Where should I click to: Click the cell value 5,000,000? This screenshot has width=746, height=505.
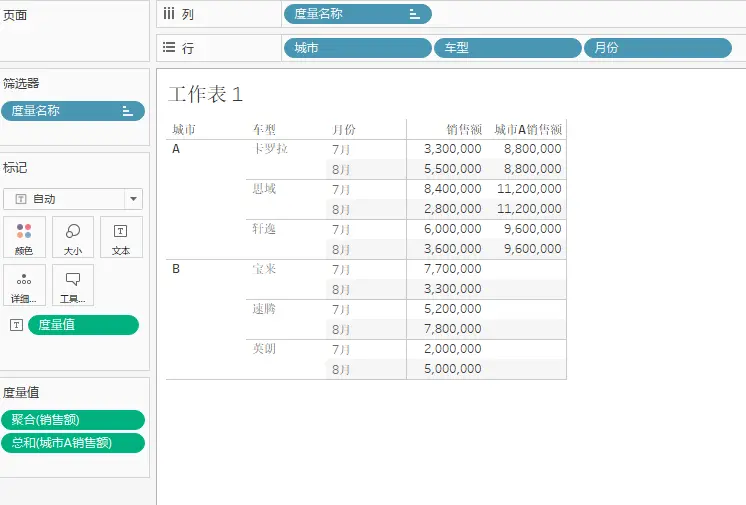452,369
